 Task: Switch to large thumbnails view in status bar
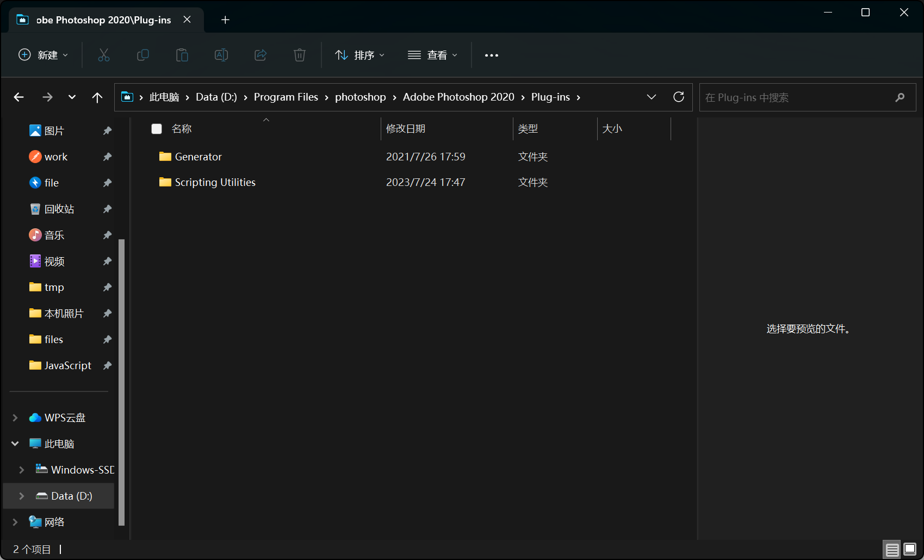pos(910,549)
